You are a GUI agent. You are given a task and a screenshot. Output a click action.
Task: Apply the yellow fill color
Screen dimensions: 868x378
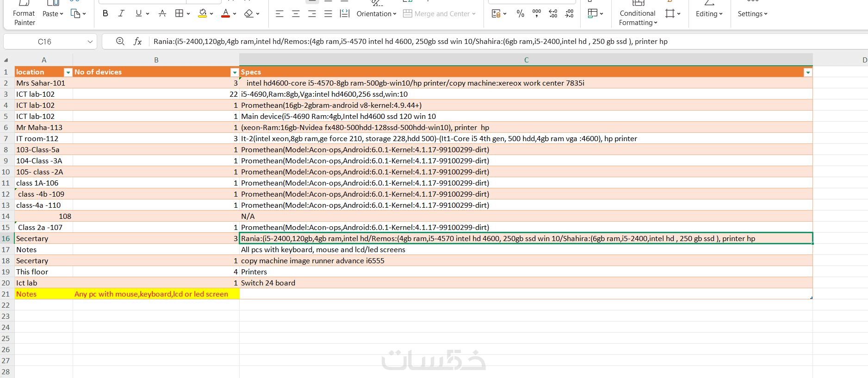coord(203,13)
